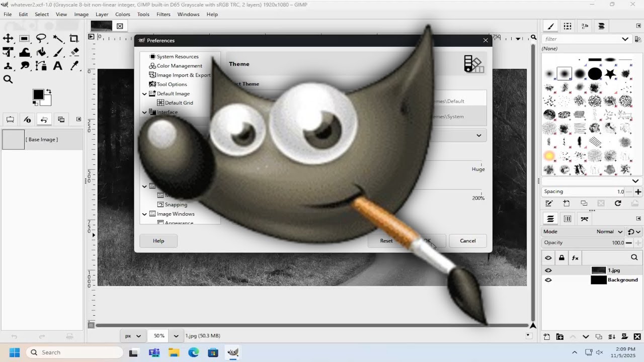Image resolution: width=644 pixels, height=362 pixels.
Task: Select the Free Select lasso tool
Action: click(41, 39)
